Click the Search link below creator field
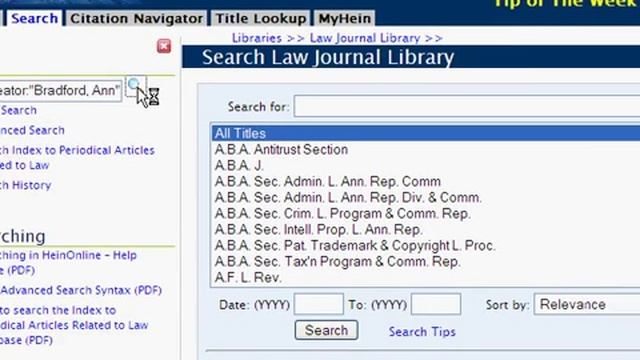The width and height of the screenshot is (640, 360). coord(18,110)
